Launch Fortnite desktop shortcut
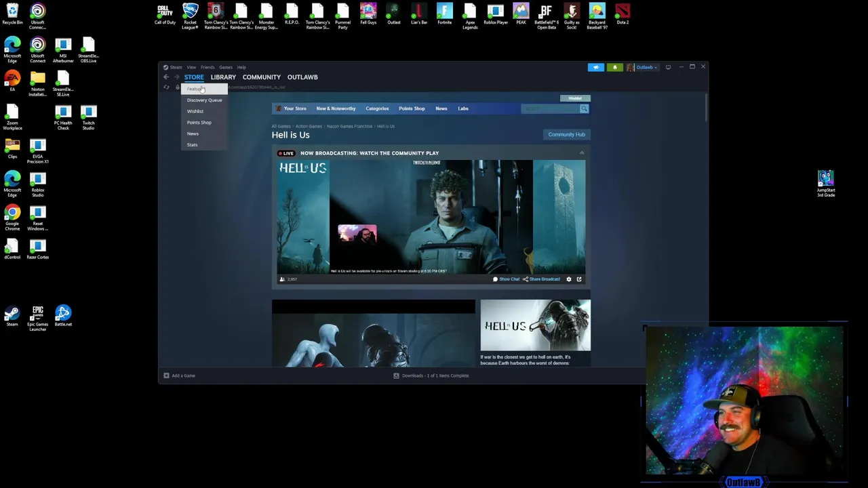This screenshot has height=488, width=868. [x=444, y=15]
